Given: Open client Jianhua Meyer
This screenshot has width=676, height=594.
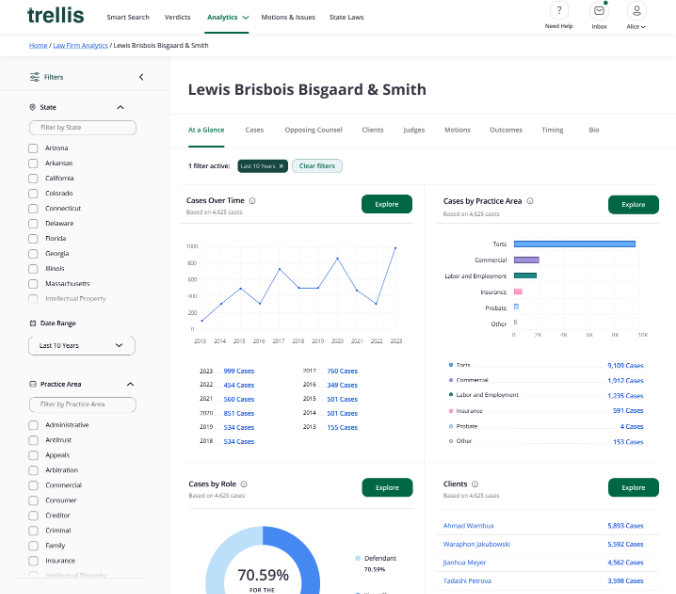Looking at the screenshot, I should [x=464, y=563].
